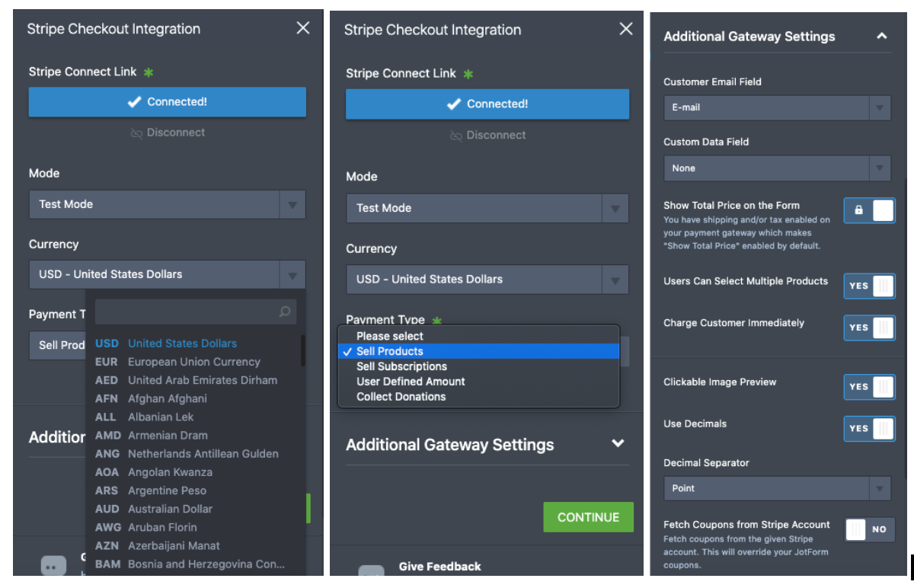Viewport: 914px width, 588px height.
Task: Click the search magnifier icon in currency list
Action: [285, 312]
